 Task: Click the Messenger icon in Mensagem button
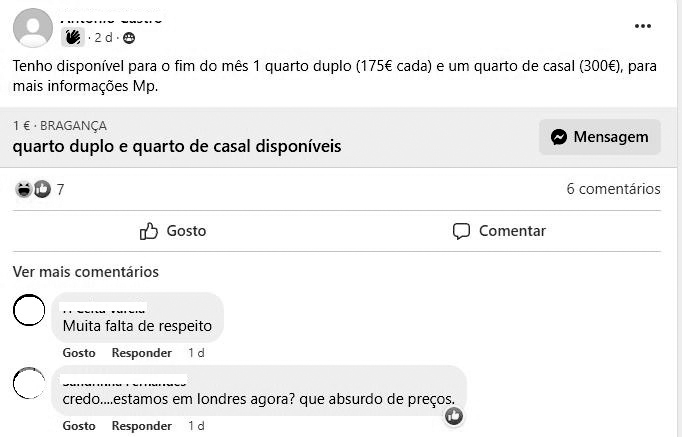(558, 137)
